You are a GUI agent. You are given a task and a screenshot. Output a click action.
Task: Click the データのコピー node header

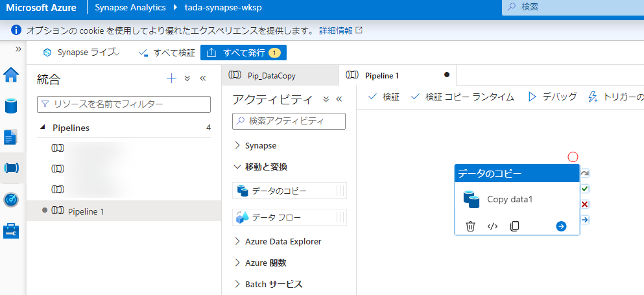(517, 174)
